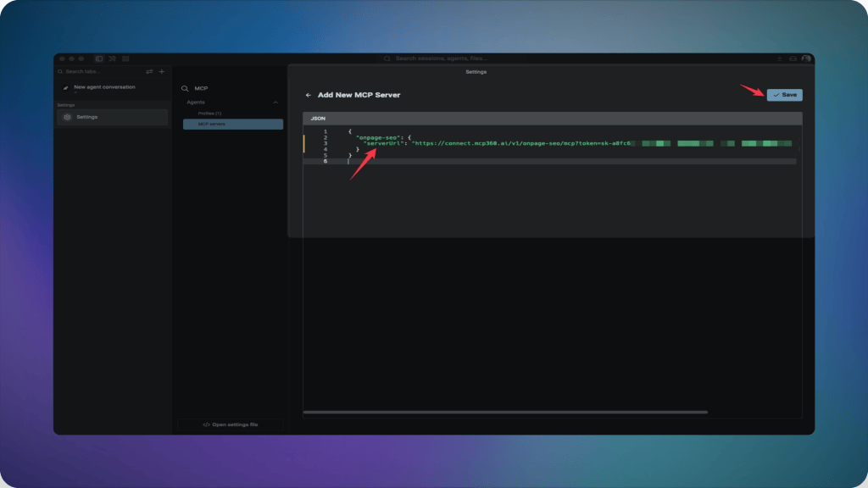868x488 pixels.
Task: Toggle the sidebar panel icon in title bar
Action: point(98,58)
